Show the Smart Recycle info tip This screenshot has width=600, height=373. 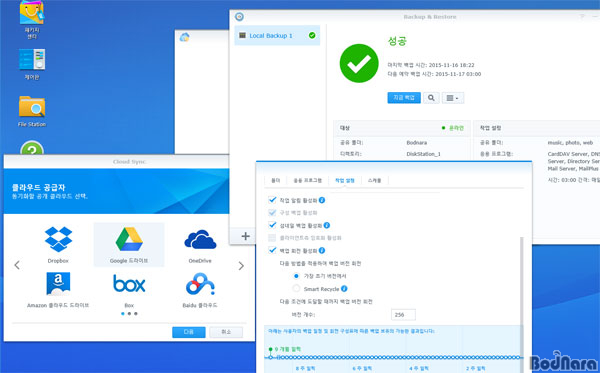pos(344,288)
